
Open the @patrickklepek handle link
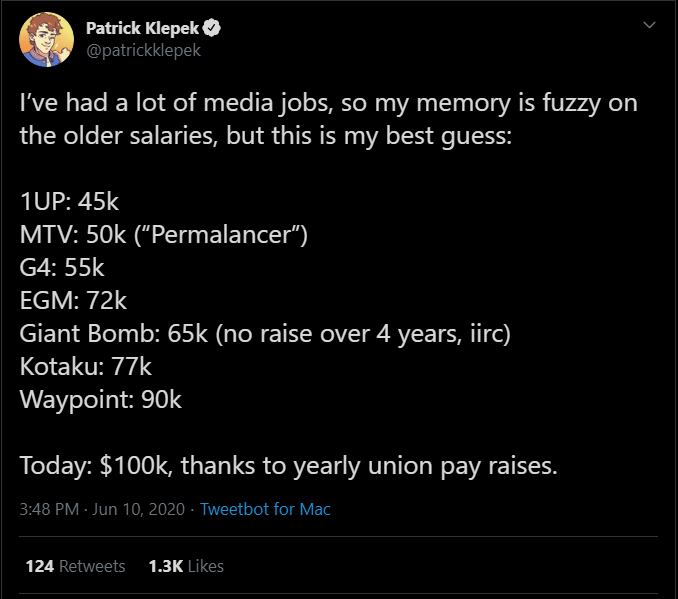[x=143, y=50]
